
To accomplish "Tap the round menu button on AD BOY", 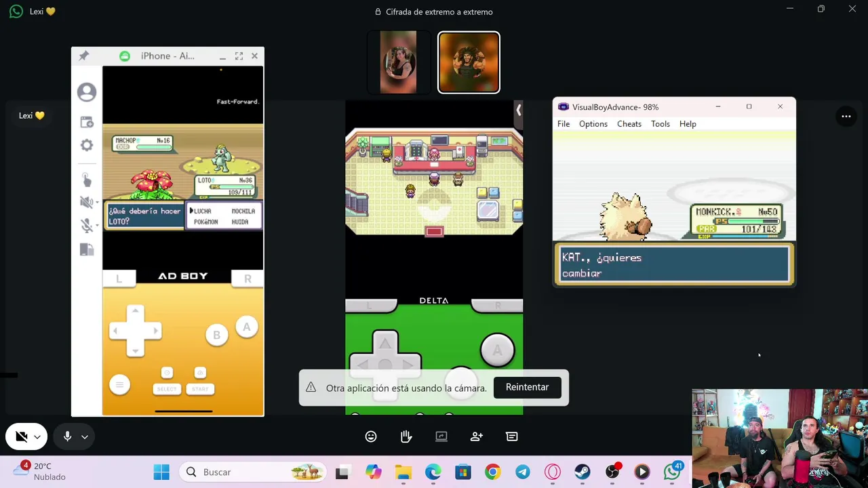I will click(119, 385).
